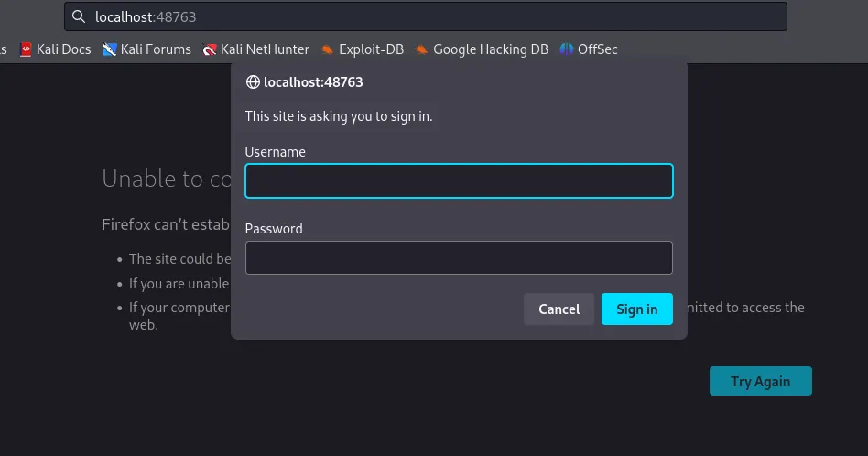This screenshot has width=868, height=456.
Task: Open the OffSec bookmark
Action: [x=589, y=49]
